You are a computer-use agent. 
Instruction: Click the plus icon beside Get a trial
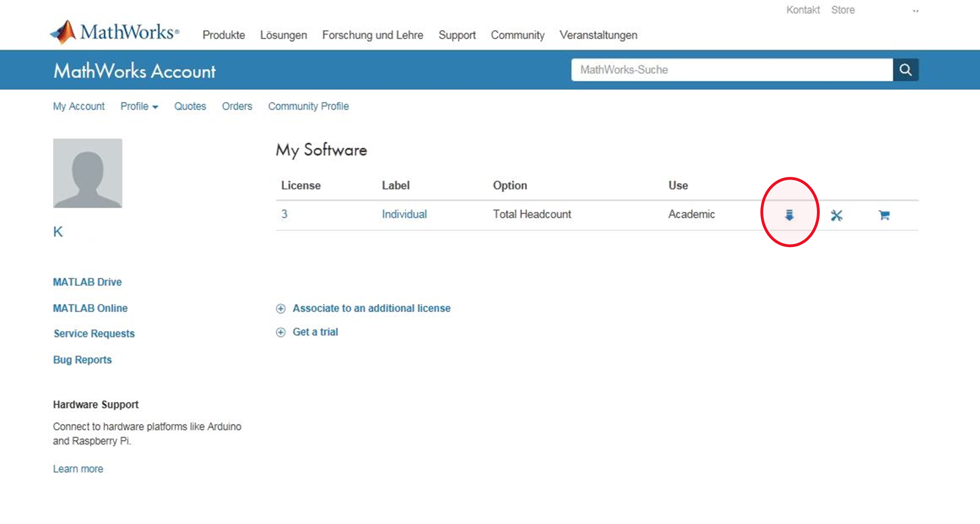tap(280, 332)
